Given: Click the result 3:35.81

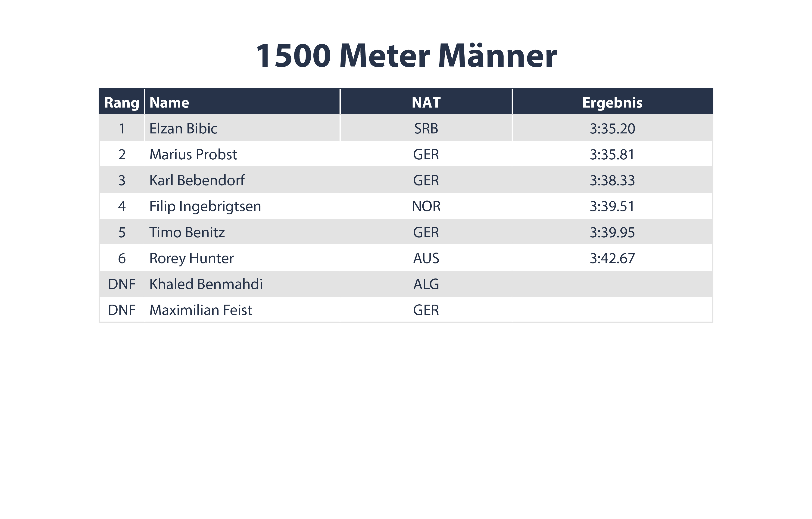Looking at the screenshot, I should click(x=612, y=154).
